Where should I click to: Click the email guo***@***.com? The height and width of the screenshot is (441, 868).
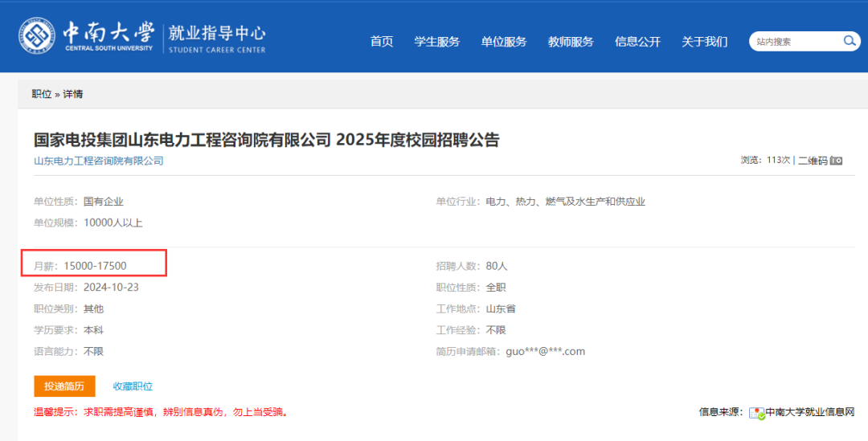coord(545,351)
